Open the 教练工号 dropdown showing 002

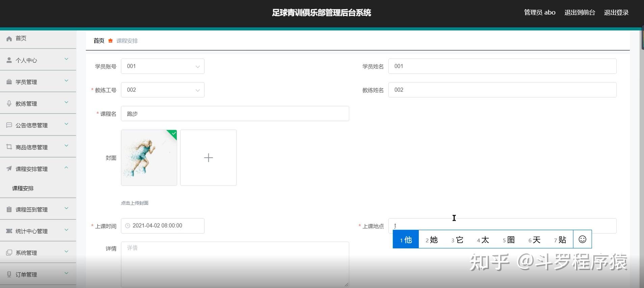point(163,90)
